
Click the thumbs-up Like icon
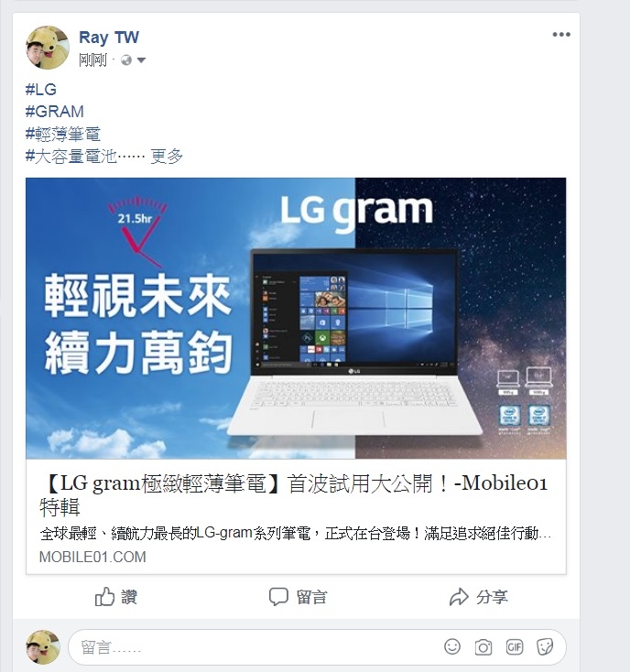tap(104, 596)
